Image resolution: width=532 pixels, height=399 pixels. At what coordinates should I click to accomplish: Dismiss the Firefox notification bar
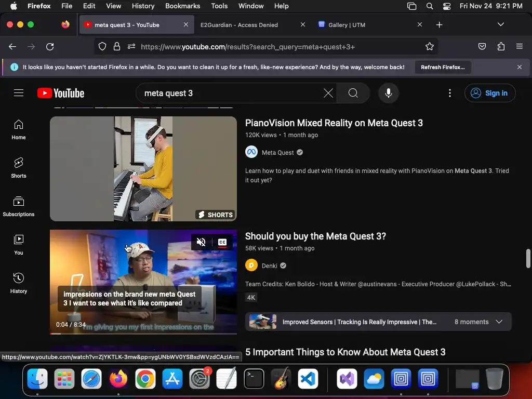(x=520, y=67)
